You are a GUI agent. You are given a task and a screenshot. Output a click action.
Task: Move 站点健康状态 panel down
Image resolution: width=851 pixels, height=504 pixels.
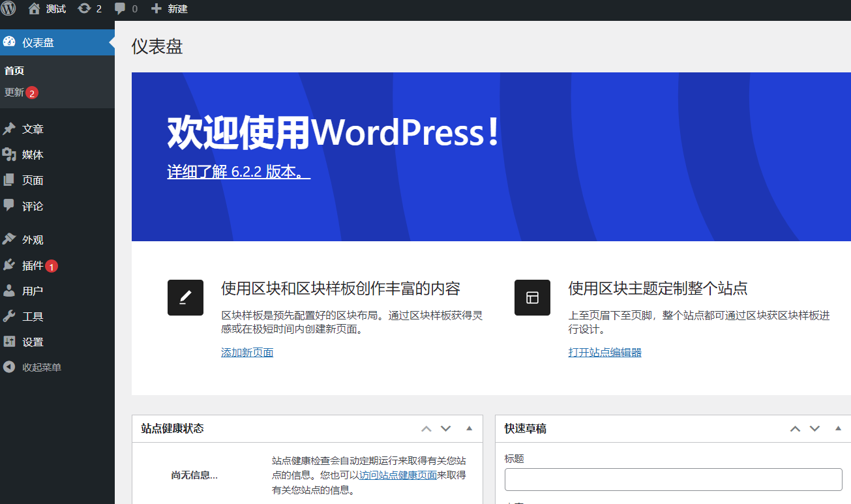[x=446, y=428]
